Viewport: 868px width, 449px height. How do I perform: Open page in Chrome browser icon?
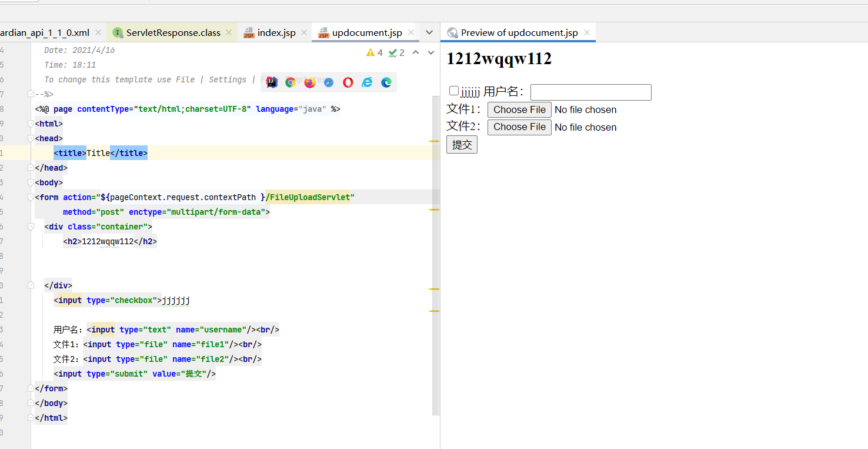(291, 82)
